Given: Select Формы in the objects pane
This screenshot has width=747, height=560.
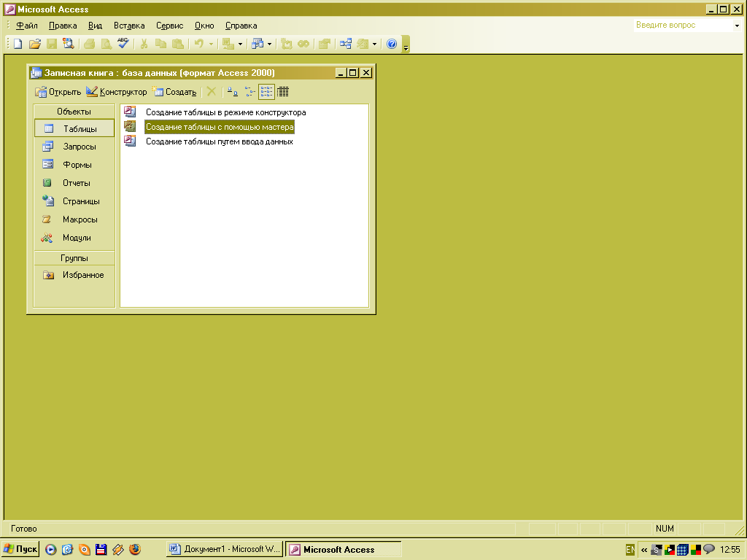Looking at the screenshot, I should [74, 165].
